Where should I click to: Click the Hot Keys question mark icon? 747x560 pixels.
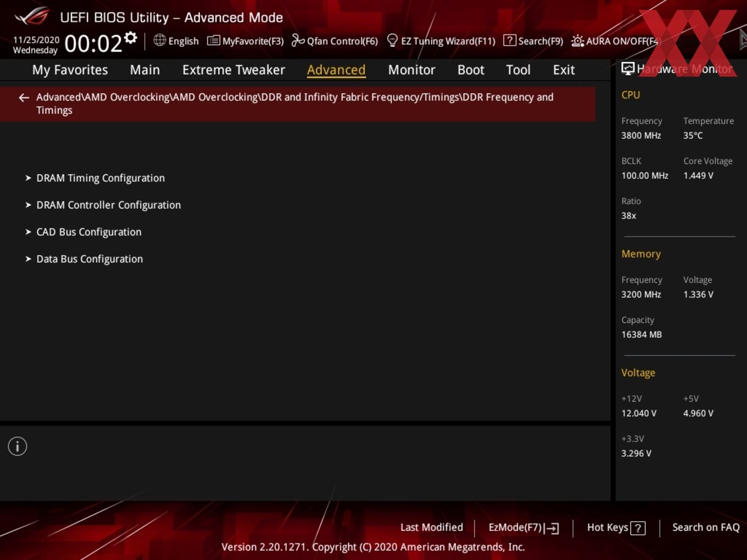pyautogui.click(x=638, y=528)
